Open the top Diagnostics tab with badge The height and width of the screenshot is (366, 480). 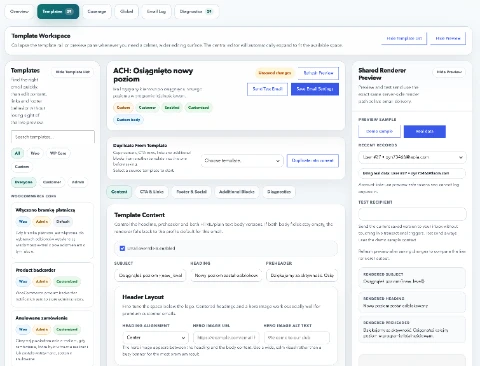click(x=196, y=12)
